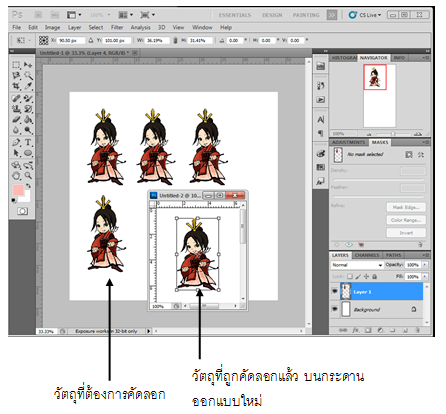Click the Invert button
This screenshot has height=414, width=446.
[x=406, y=233]
